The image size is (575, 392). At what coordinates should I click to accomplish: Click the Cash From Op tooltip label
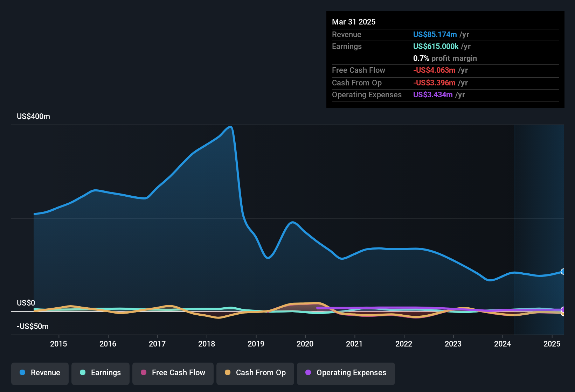tap(357, 83)
